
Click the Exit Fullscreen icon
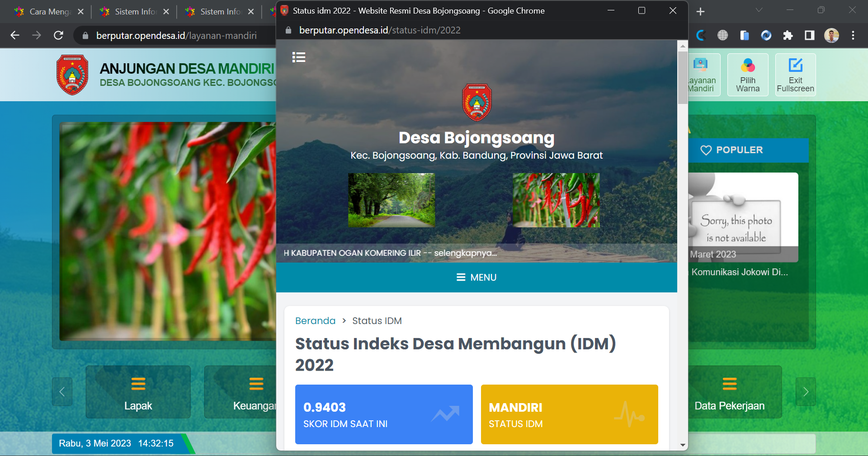click(795, 66)
